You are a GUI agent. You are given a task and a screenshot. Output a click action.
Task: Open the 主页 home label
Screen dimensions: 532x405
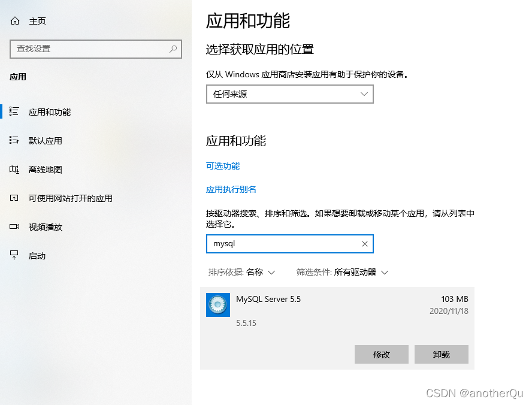[37, 21]
